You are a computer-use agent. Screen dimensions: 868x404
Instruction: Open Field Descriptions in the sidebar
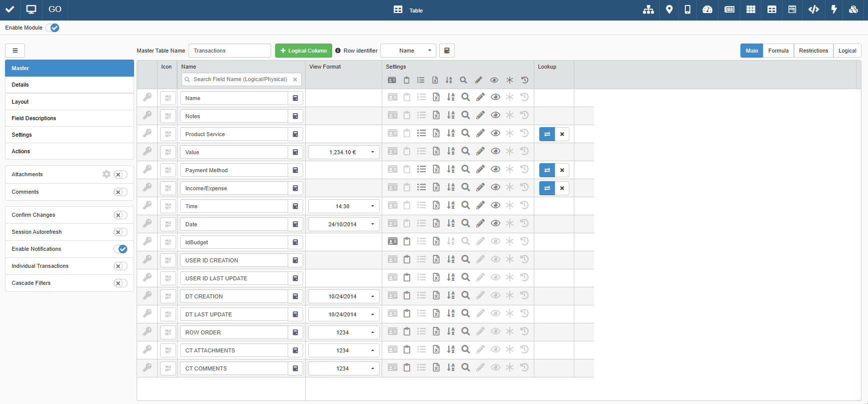tap(70, 118)
